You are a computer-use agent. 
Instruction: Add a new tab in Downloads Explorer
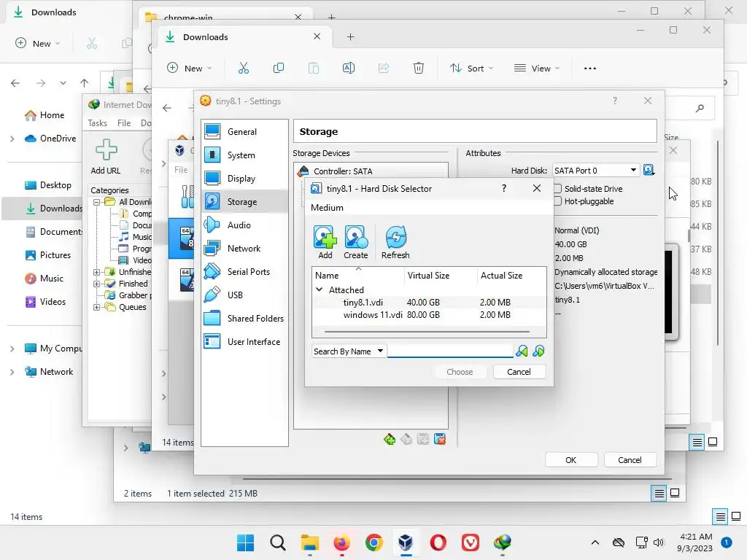(x=350, y=37)
